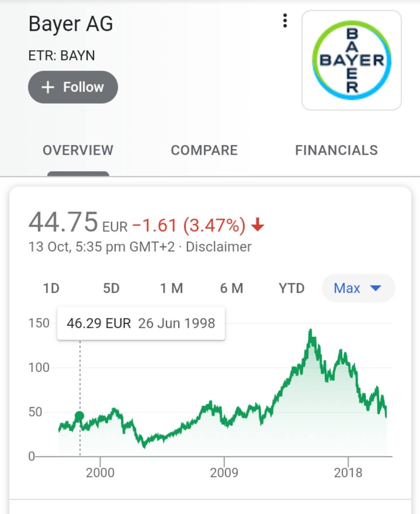
Task: Click the 2015 peak on the chart
Action: click(310, 332)
